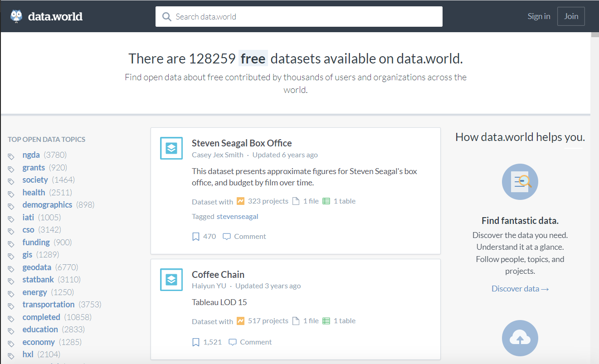Open 323 projects for Steven Seagal dataset
599x364 pixels.
pyautogui.click(x=268, y=201)
